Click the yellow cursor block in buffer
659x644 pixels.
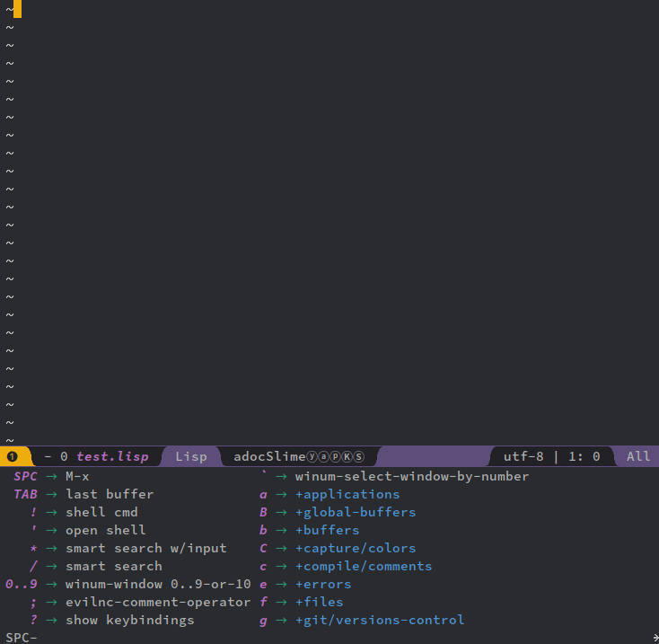[17, 9]
